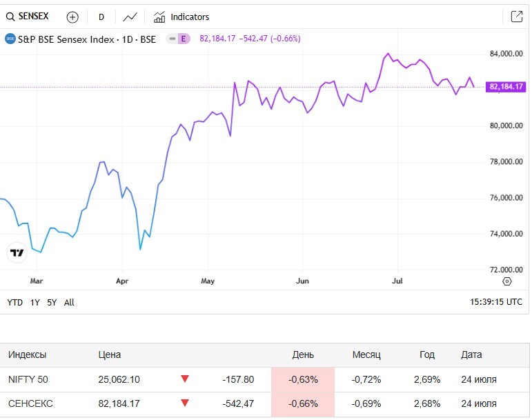
Task: Open chart settings gear in the axis corner
Action: pyautogui.click(x=506, y=281)
